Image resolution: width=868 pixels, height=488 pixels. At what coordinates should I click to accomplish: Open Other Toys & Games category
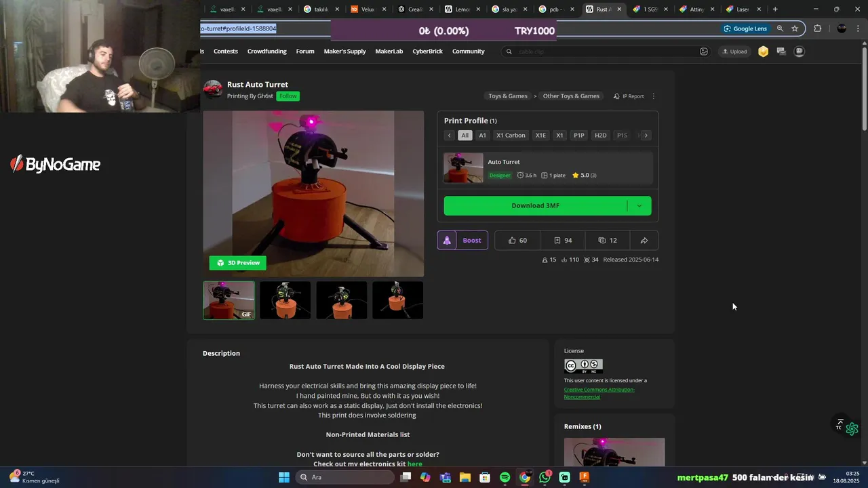tap(571, 96)
